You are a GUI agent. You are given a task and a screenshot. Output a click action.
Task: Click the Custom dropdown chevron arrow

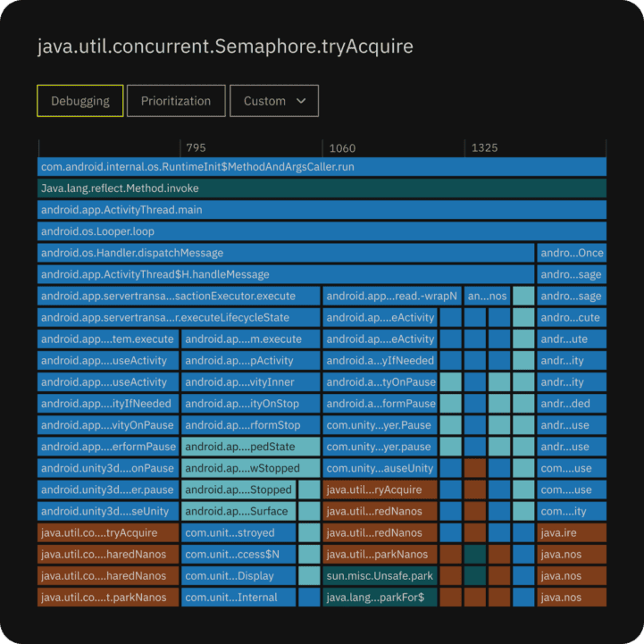pos(301,101)
